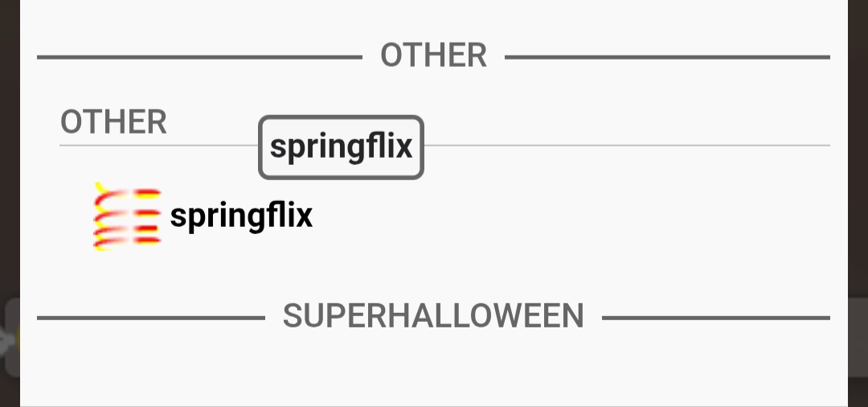Click the divider line left of OTHER title
This screenshot has height=407, width=868.
[x=199, y=57]
